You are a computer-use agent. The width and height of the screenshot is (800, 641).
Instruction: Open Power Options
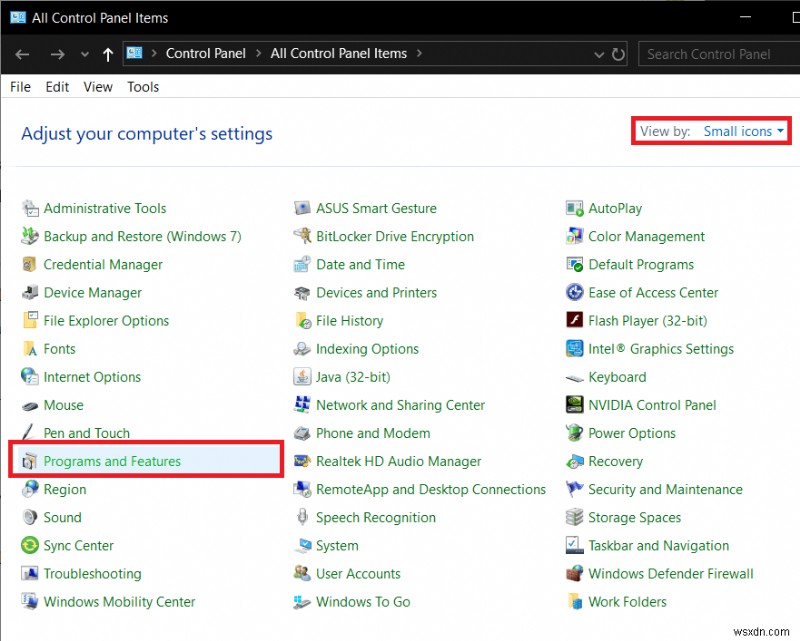pos(628,433)
